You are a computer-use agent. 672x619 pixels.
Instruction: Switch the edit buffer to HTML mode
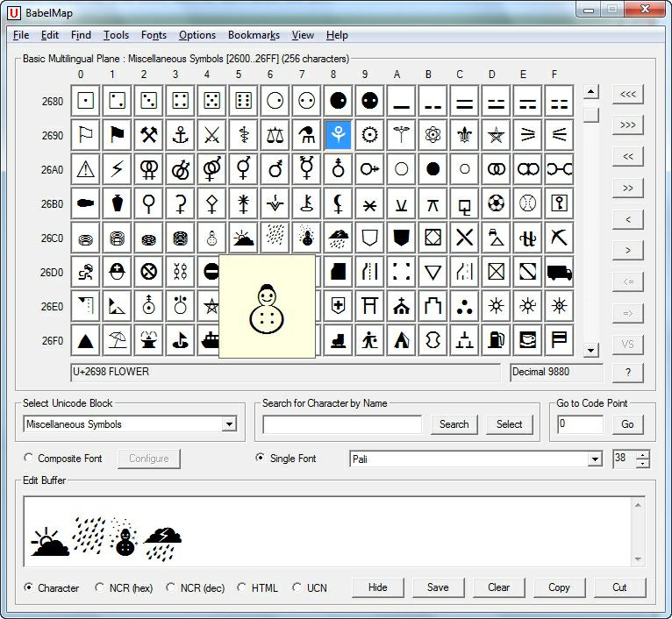click(242, 587)
